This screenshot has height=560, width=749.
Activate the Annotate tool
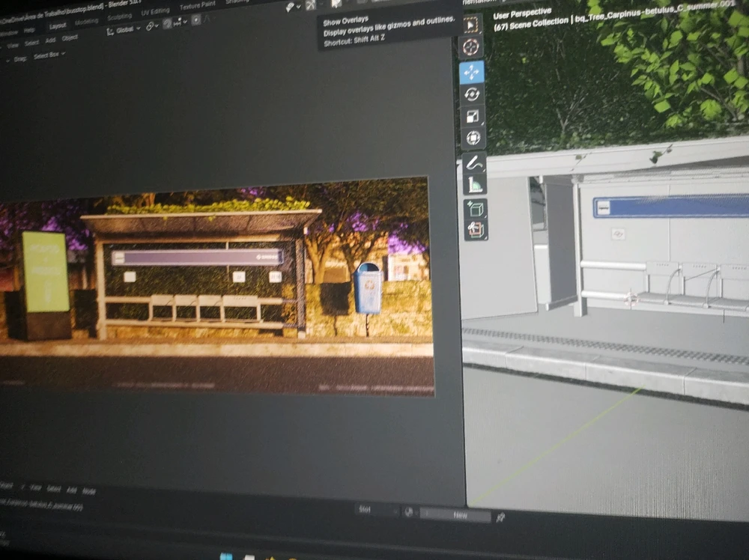tap(474, 162)
